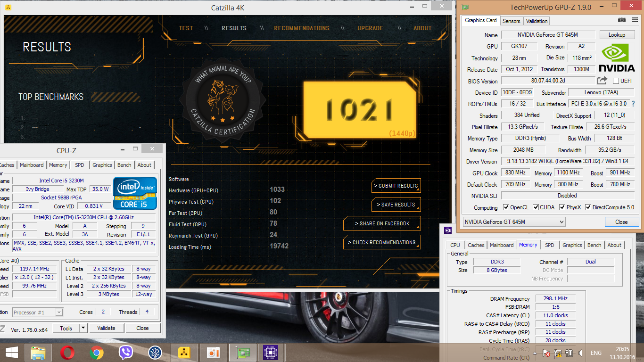Open the RECOMMENDATIONS tab in Catzilla
Viewport: 644px width, 362px height.
click(302, 28)
